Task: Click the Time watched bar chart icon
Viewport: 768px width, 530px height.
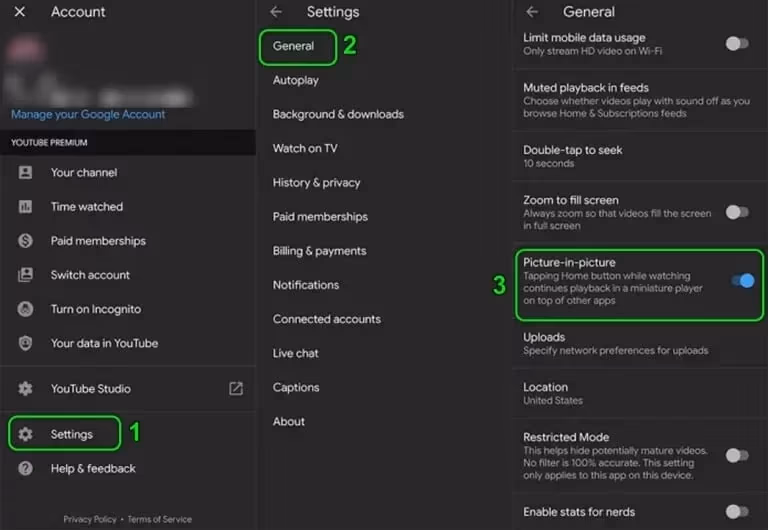Action: [x=26, y=207]
